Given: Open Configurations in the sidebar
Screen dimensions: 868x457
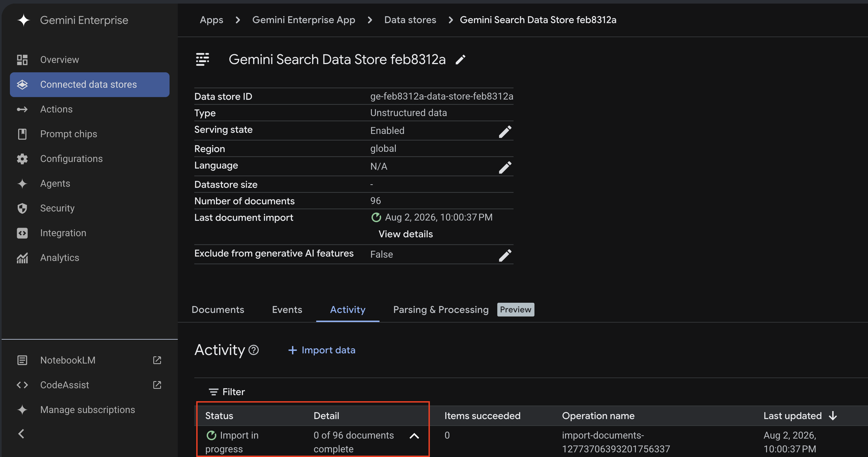Looking at the screenshot, I should (90, 159).
